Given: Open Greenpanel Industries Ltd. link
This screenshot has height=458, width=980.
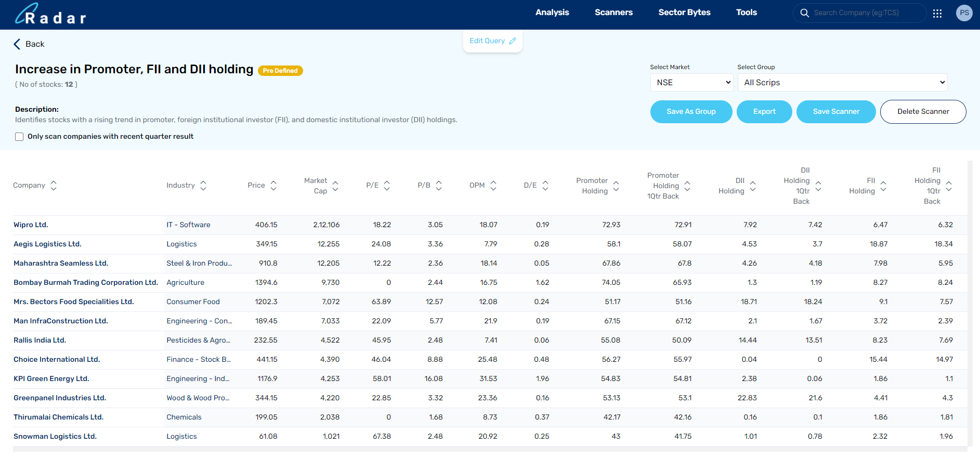Looking at the screenshot, I should (60, 398).
